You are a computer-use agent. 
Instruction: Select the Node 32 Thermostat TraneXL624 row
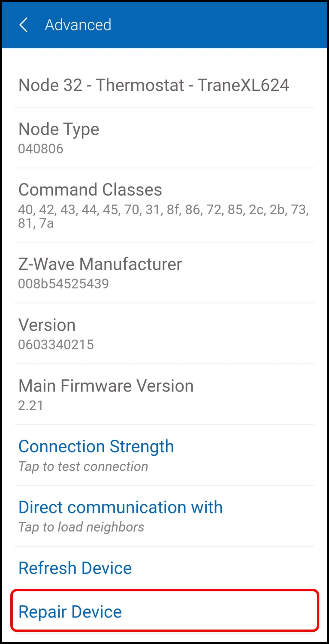[x=164, y=85]
